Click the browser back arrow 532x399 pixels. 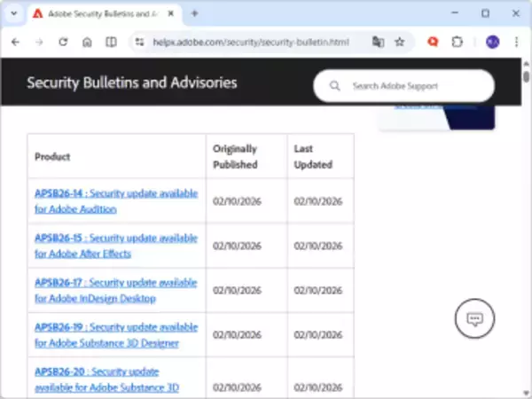tap(15, 42)
